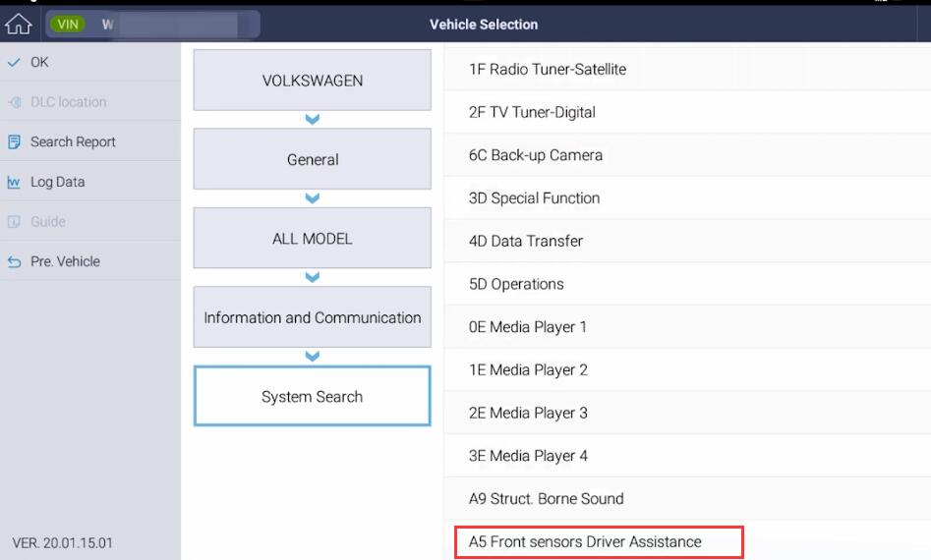Select Information and Communication step

click(313, 316)
